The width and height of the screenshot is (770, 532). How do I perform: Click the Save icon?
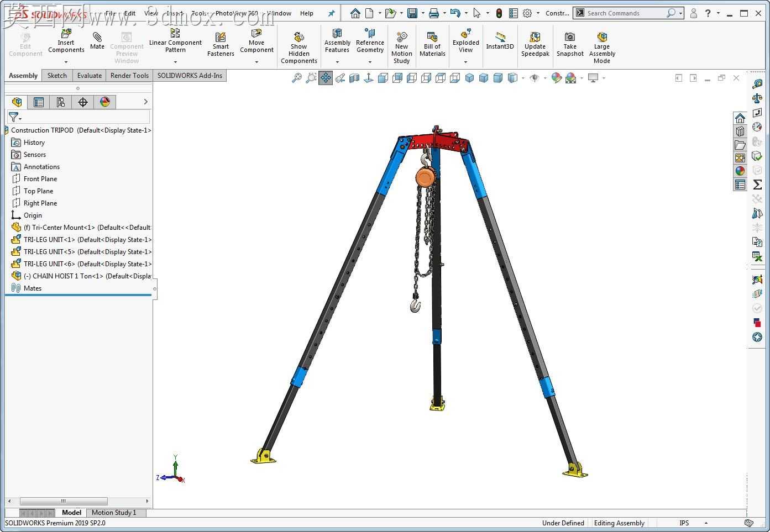point(412,13)
